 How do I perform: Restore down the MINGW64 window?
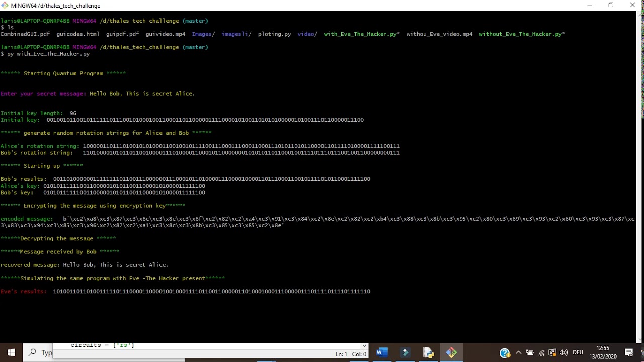point(611,5)
